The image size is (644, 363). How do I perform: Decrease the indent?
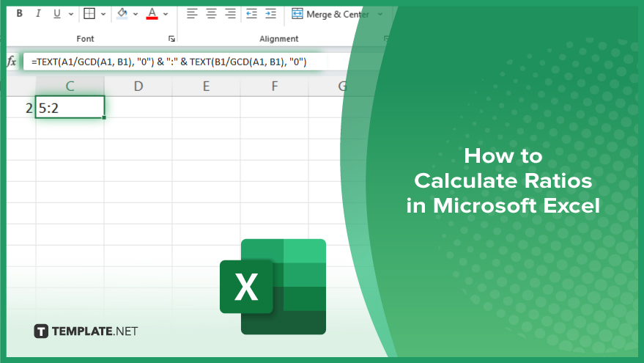(x=251, y=13)
